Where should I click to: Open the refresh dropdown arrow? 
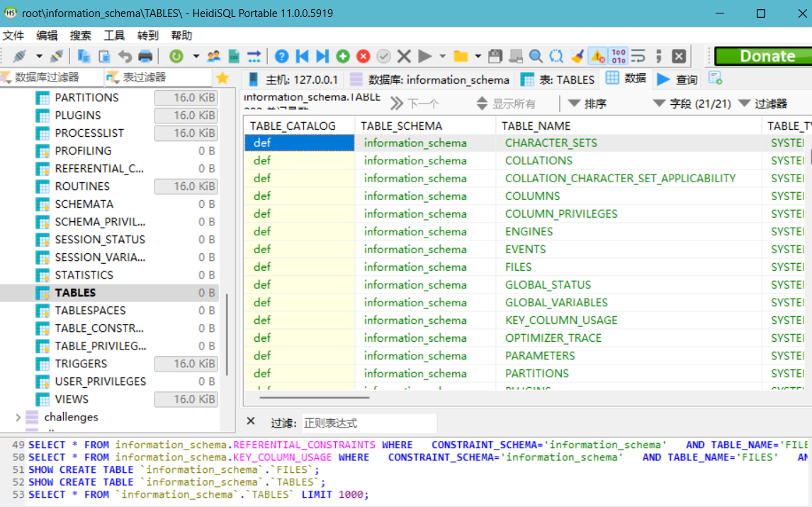196,56
